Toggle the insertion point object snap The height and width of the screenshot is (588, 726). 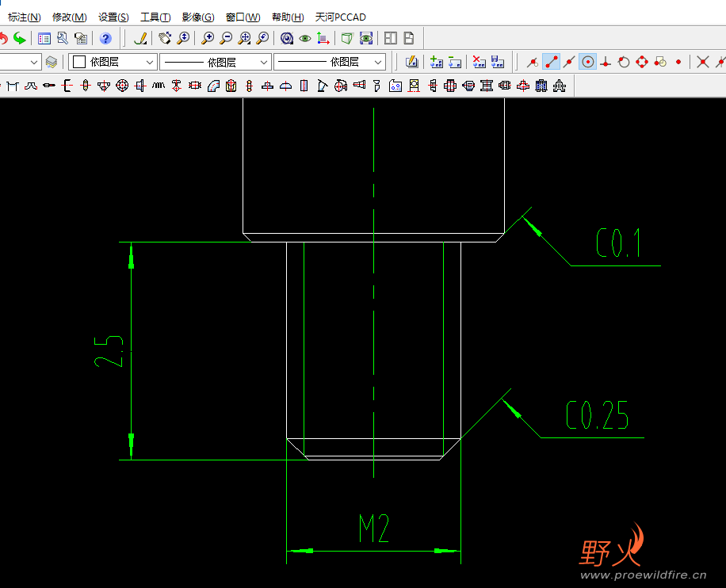[x=660, y=62]
